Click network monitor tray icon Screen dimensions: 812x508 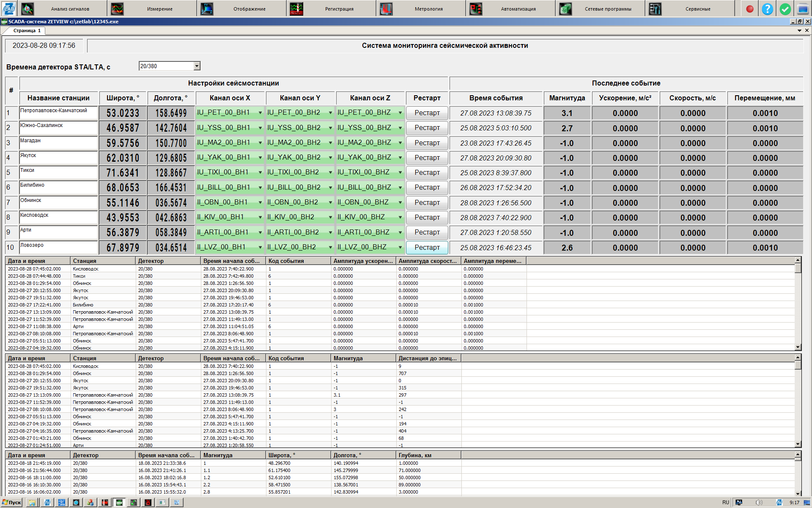coord(739,502)
